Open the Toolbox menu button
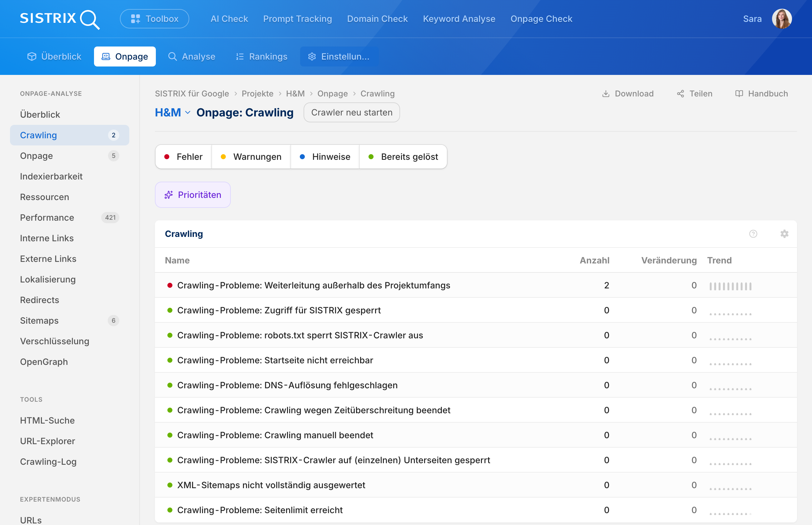Image resolution: width=812 pixels, height=525 pixels. pos(155,19)
